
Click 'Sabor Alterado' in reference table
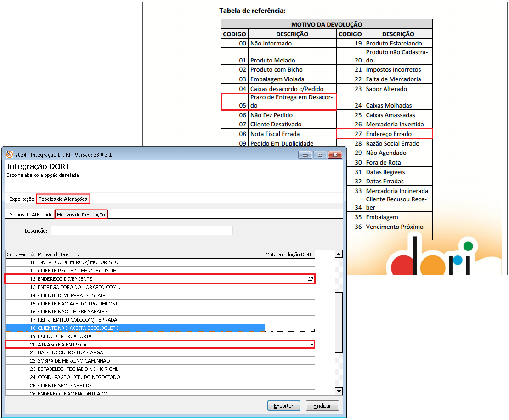click(x=386, y=89)
